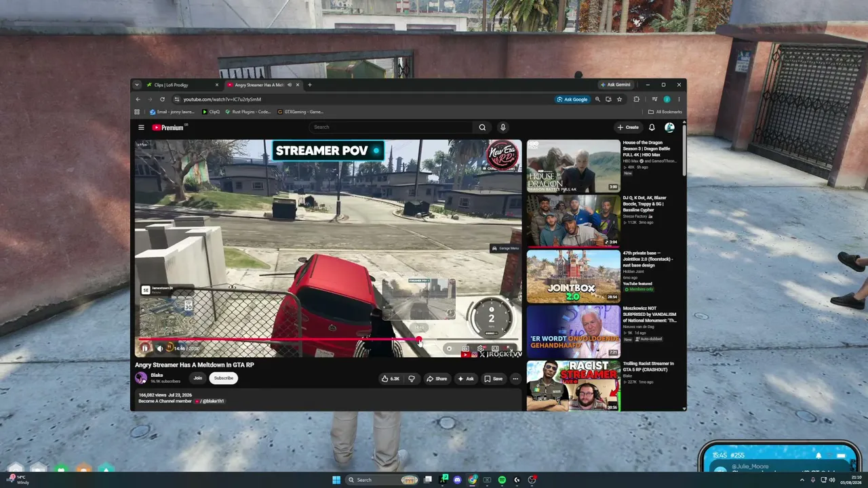Open the YouTube account avatar menu
This screenshot has width=868, height=488.
[x=669, y=127]
